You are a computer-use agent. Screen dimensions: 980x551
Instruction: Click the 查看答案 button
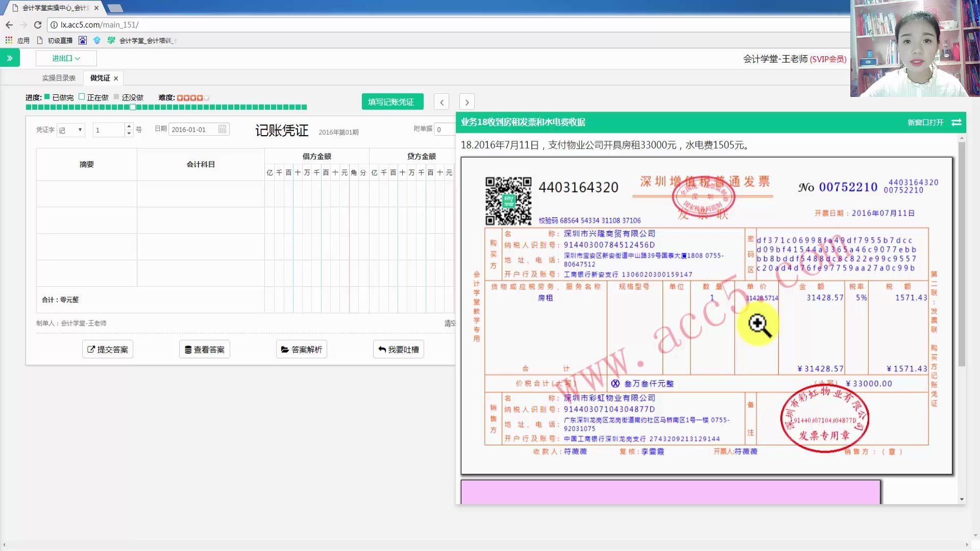[x=205, y=349]
